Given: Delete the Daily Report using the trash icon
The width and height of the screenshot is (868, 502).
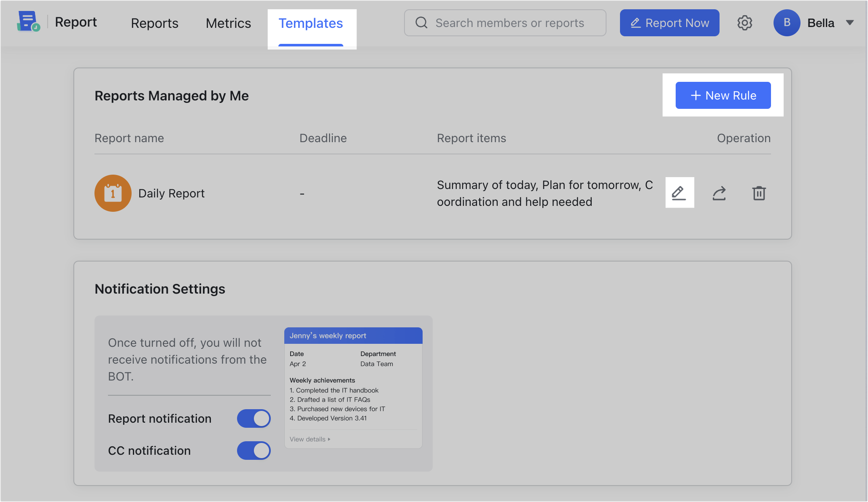Looking at the screenshot, I should click(759, 193).
